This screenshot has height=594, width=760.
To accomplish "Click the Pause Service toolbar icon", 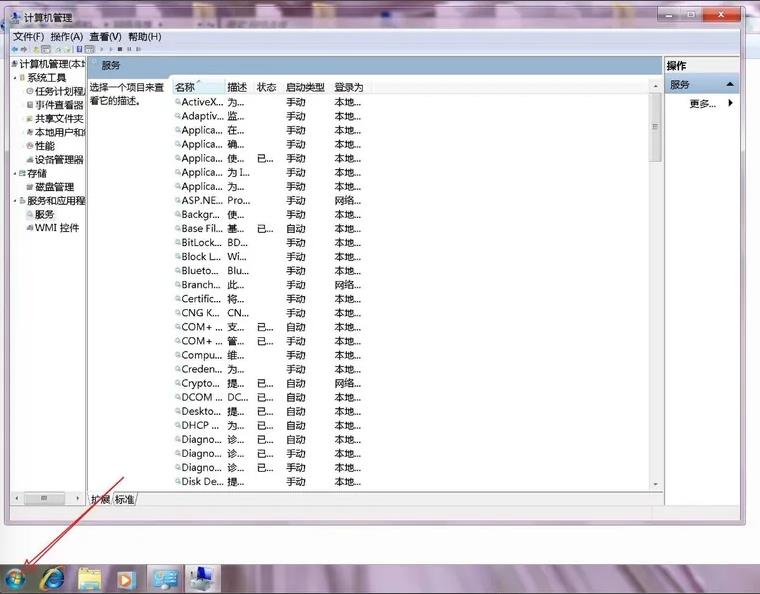I will click(x=129, y=49).
